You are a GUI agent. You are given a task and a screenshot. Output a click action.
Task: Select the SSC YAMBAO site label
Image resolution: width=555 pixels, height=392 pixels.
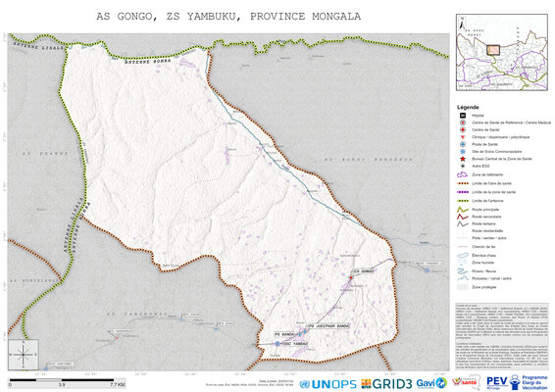click(x=295, y=344)
